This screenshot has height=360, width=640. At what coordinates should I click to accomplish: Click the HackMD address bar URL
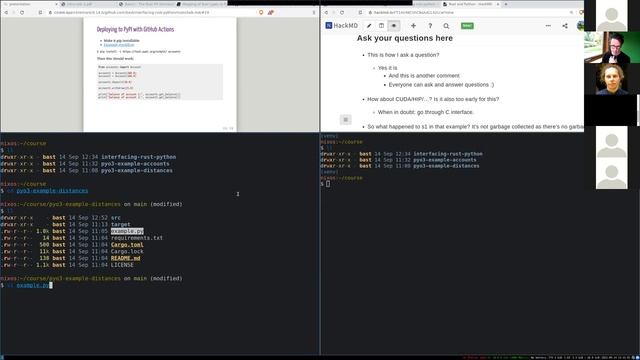coord(413,13)
